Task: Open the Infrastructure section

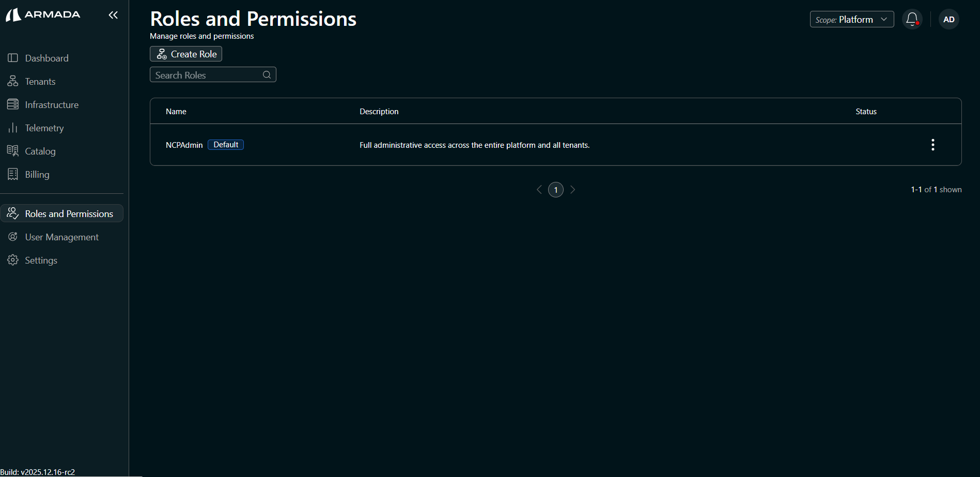Action: (x=52, y=104)
